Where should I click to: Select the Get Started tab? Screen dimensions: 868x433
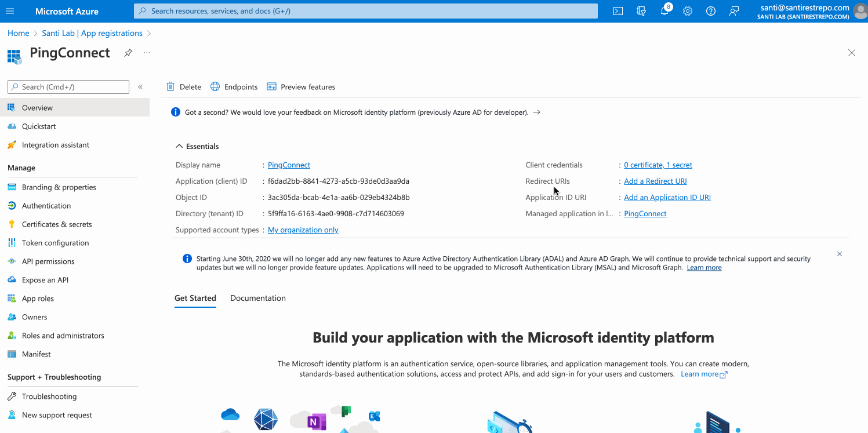point(195,297)
